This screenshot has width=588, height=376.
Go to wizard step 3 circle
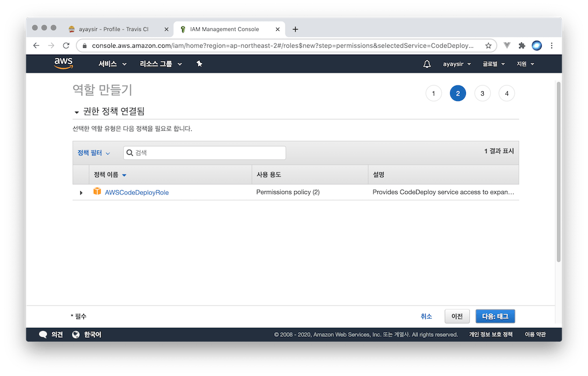pyautogui.click(x=482, y=93)
